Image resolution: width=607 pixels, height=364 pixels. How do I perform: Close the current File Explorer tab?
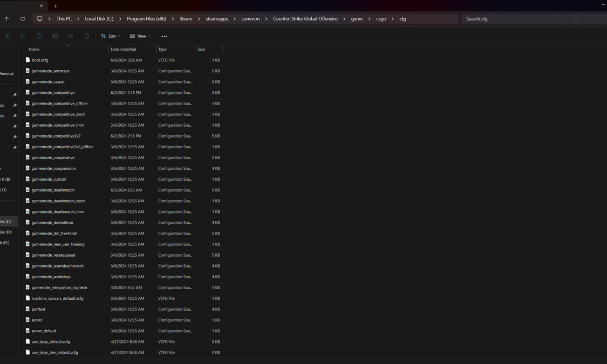tap(42, 6)
